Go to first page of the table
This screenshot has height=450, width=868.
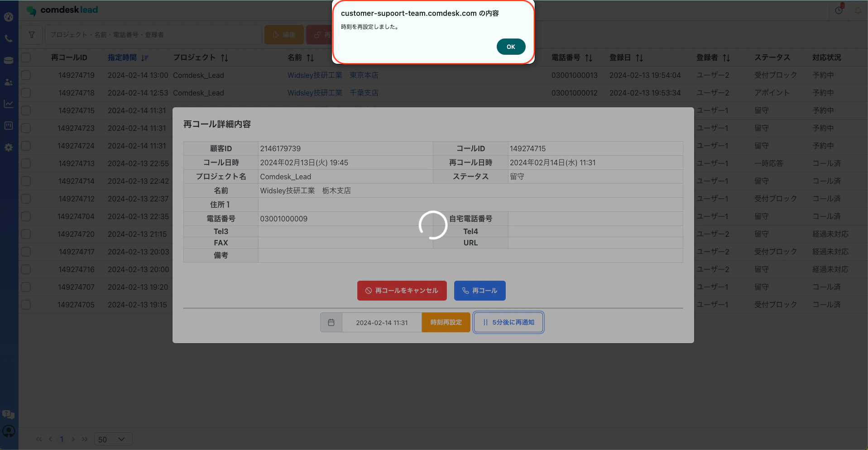[39, 439]
